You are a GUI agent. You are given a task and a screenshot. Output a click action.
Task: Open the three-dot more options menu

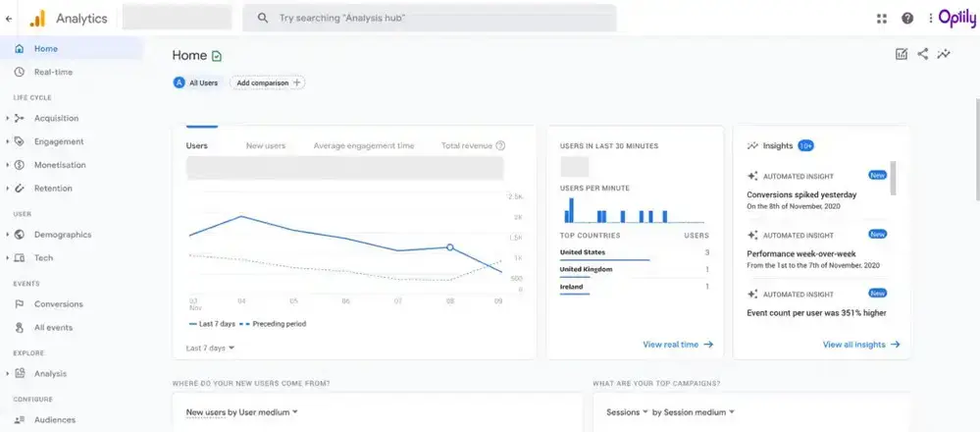pos(931,19)
